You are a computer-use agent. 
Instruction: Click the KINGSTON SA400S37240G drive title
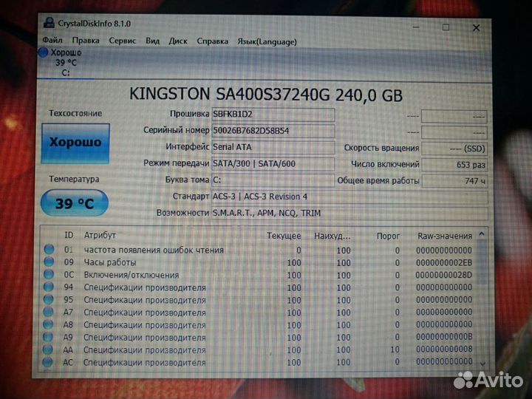point(266,95)
